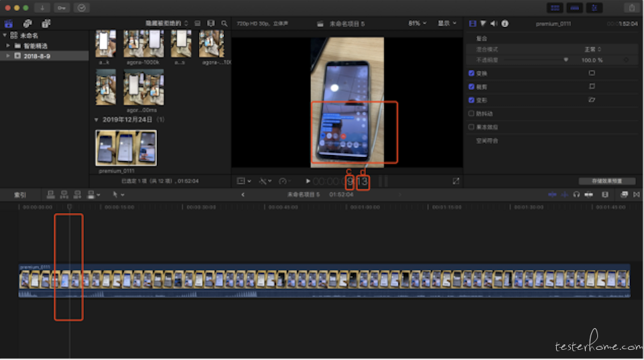Click the share export button
This screenshot has width=644, height=360.
pyautogui.click(x=632, y=8)
